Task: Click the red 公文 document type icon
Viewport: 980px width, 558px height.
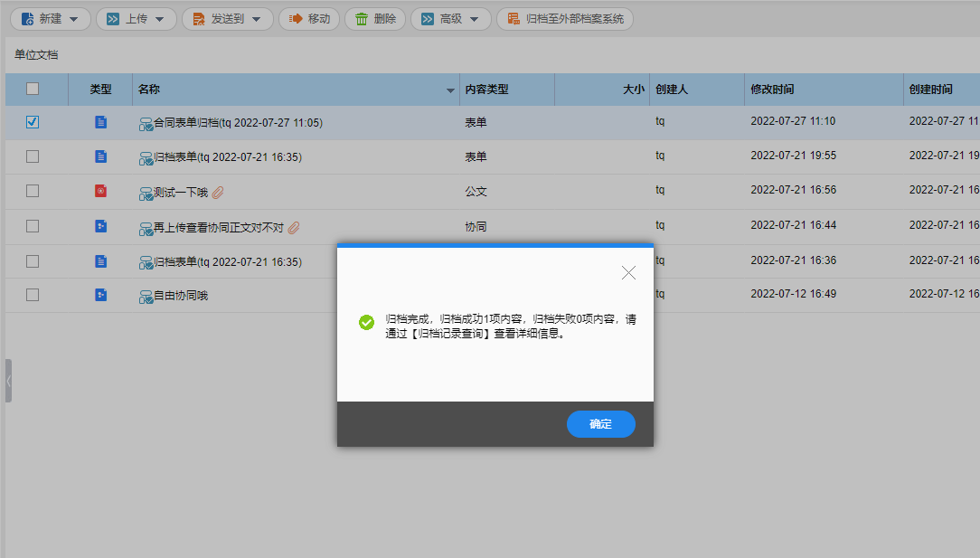Action: (x=100, y=191)
